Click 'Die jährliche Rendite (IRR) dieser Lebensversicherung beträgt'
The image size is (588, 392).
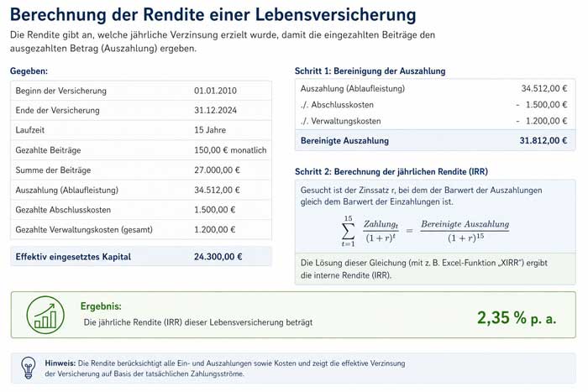[198, 322]
